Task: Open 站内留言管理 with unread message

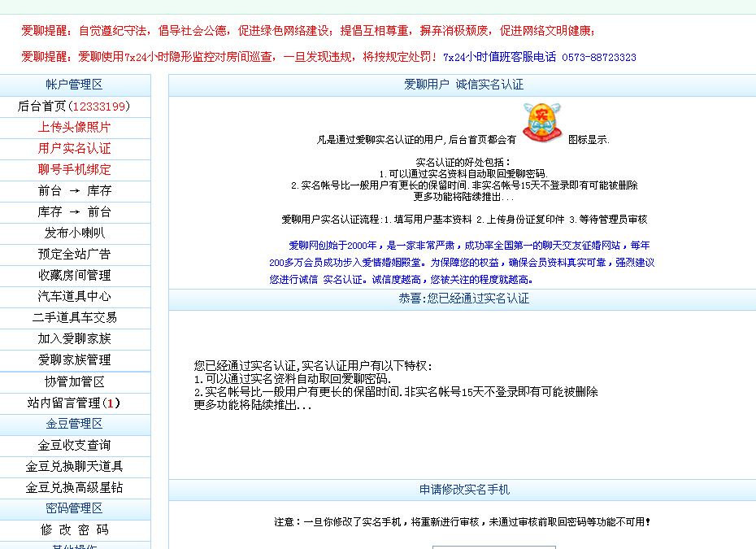Action: (x=74, y=403)
